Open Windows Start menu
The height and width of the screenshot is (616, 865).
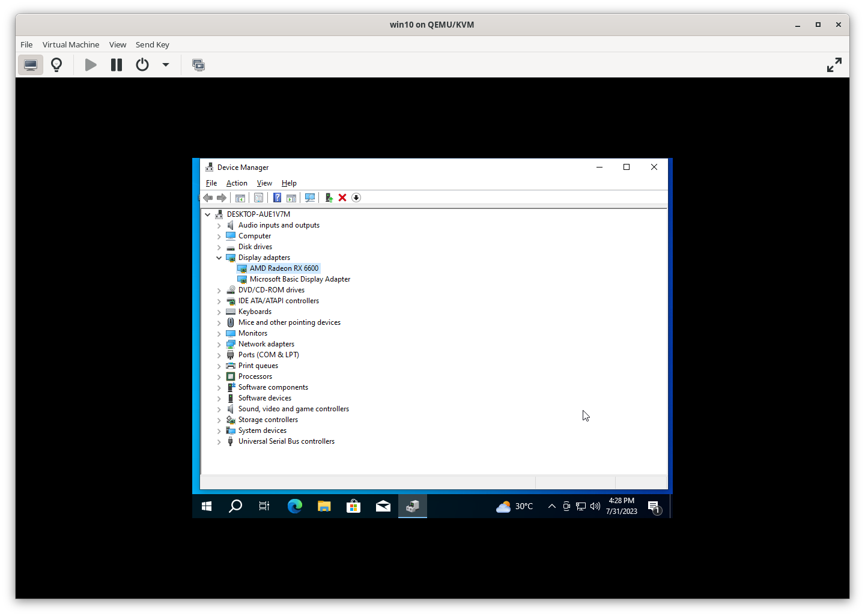[207, 506]
